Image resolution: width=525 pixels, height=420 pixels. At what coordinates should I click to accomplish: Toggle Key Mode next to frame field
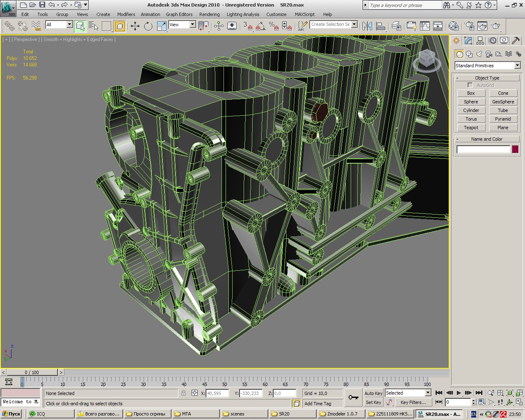[439, 402]
